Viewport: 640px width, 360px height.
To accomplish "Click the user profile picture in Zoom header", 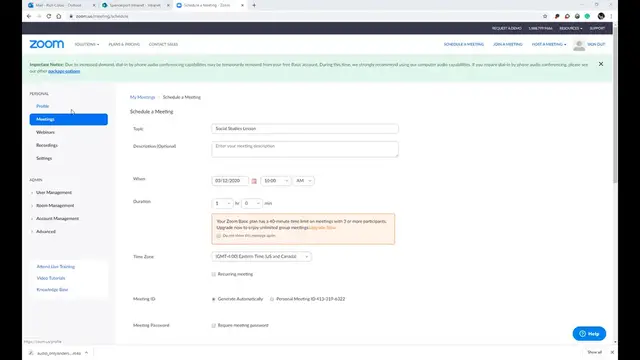I will click(579, 45).
